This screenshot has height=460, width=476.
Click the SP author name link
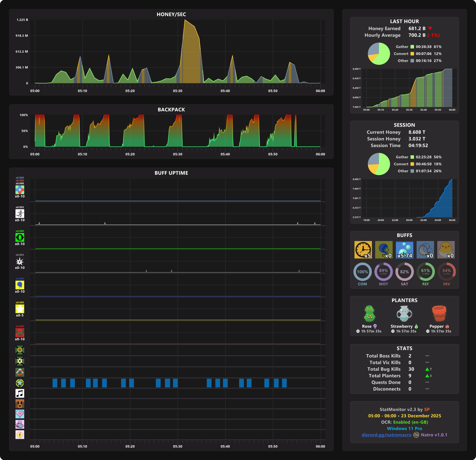point(427,409)
